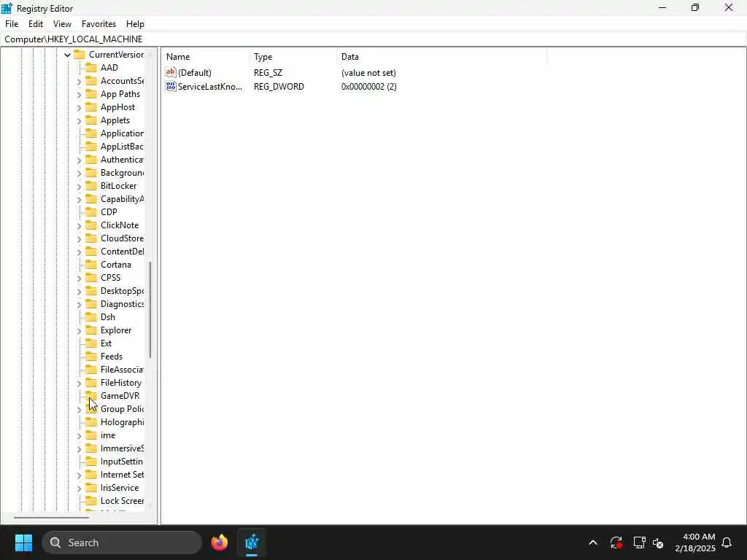Open the Windows Start menu
747x560 pixels.
tap(23, 542)
